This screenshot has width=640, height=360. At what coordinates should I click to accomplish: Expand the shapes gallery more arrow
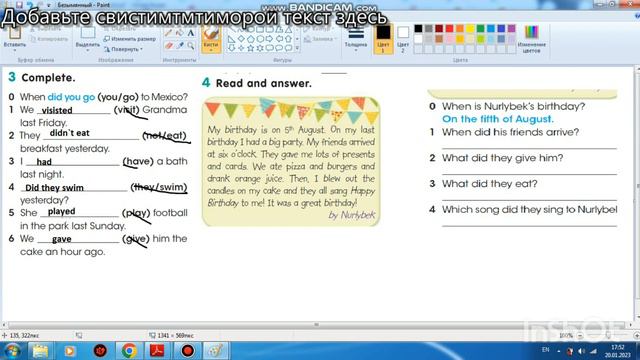click(x=297, y=48)
